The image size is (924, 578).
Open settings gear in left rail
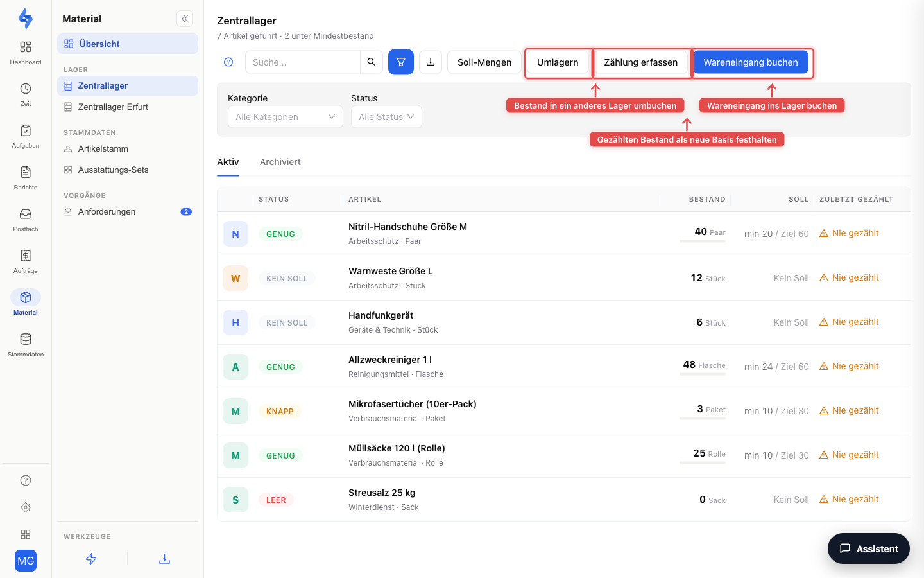click(x=26, y=507)
